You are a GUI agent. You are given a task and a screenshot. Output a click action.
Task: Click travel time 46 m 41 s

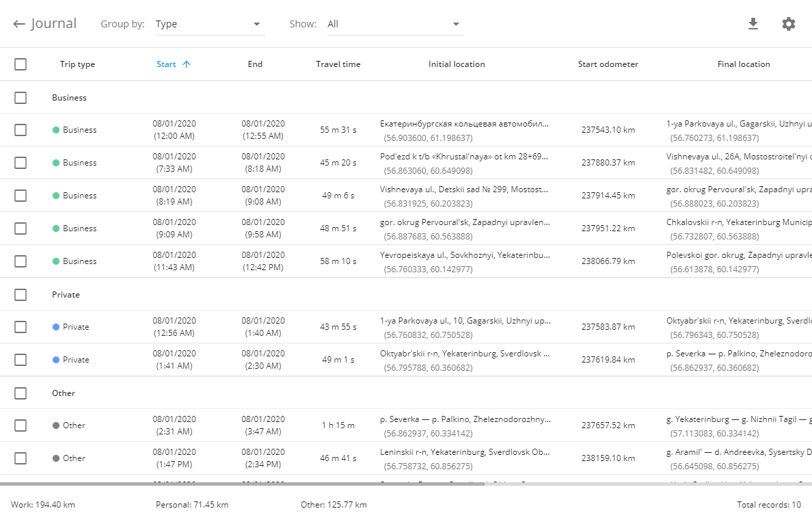pyautogui.click(x=338, y=458)
